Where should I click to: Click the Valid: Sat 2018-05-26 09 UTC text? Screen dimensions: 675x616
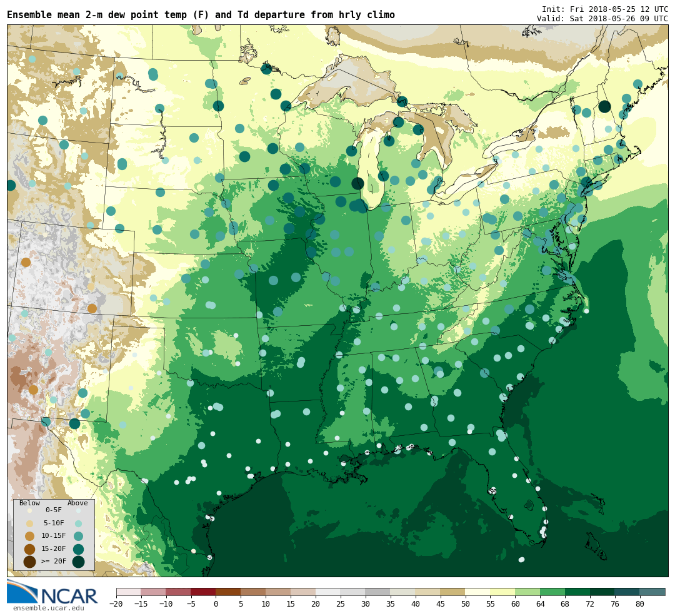click(602, 19)
